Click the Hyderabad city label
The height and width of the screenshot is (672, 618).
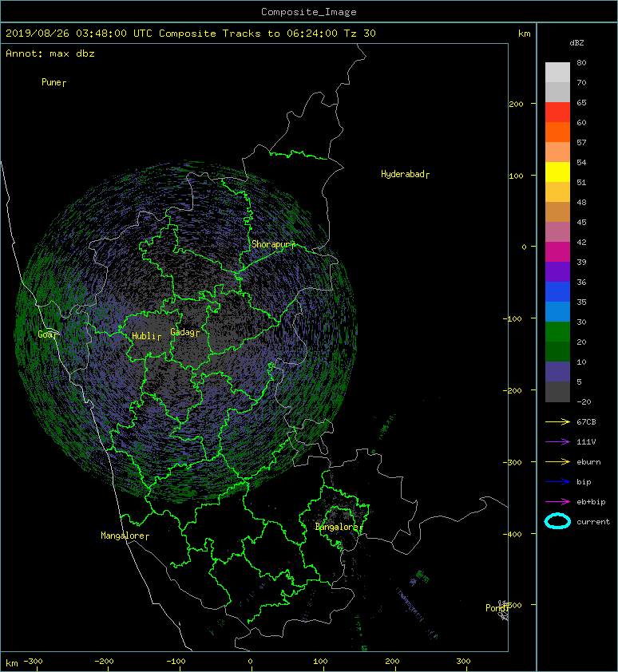[x=405, y=174]
